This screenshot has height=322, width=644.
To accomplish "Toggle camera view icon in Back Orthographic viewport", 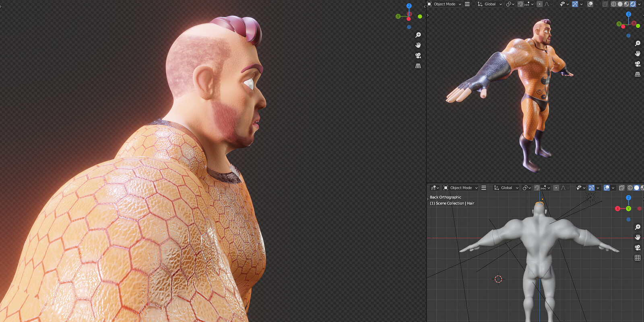I will (x=638, y=248).
